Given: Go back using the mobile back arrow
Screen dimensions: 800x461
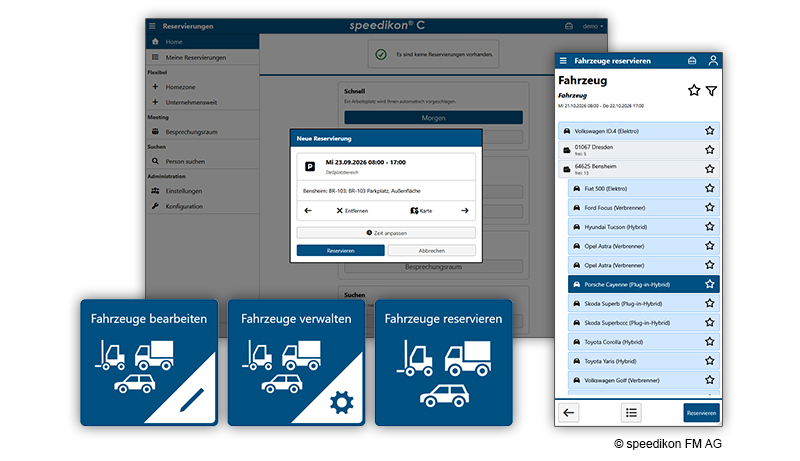Looking at the screenshot, I should (568, 413).
